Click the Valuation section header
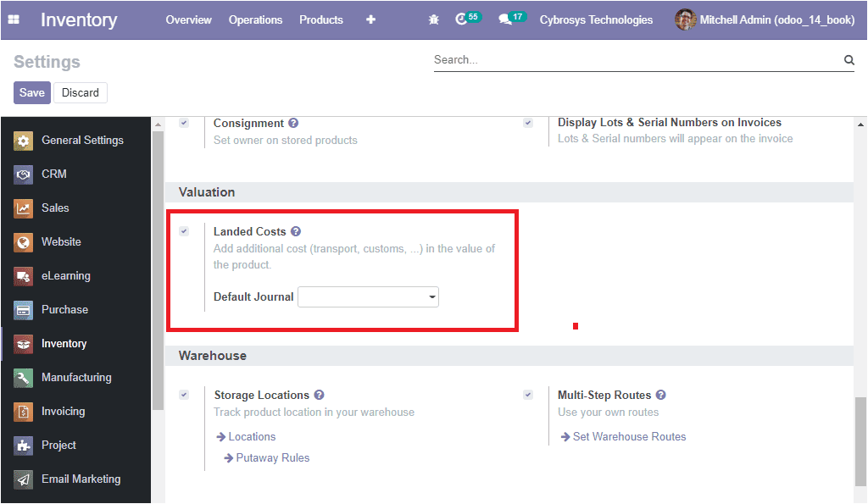 (509, 192)
